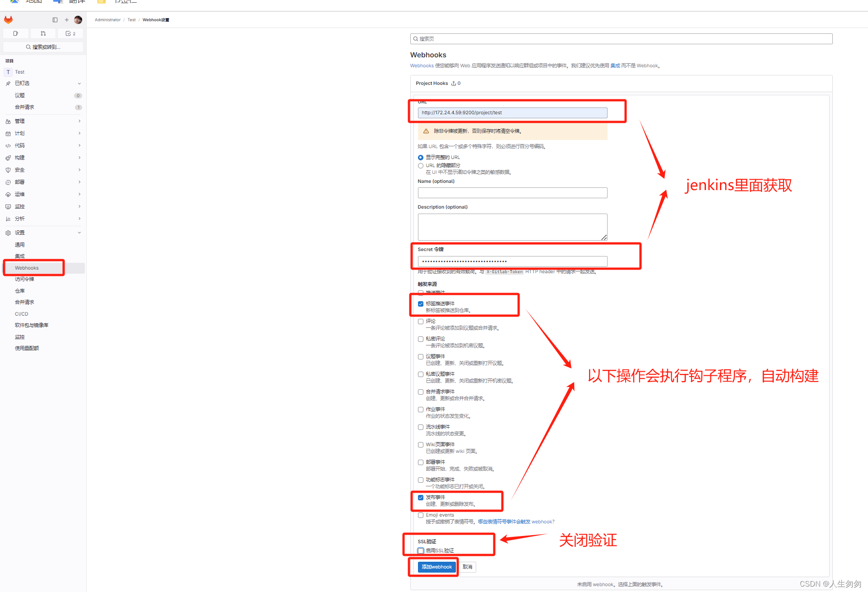Click the pin icon beside 已钉选
Image resolution: width=868 pixels, height=592 pixels.
[x=8, y=84]
